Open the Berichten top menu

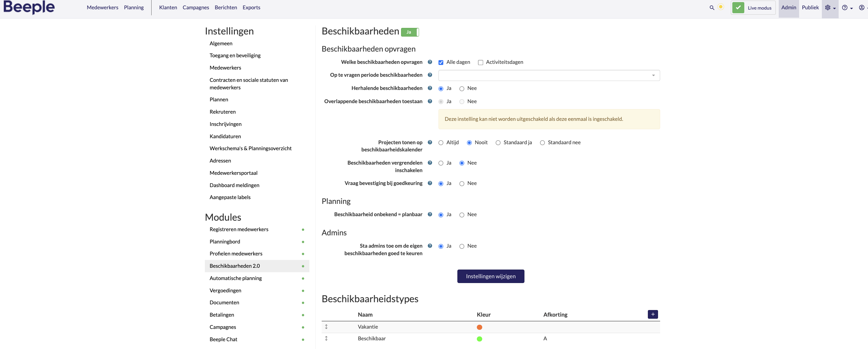pyautogui.click(x=226, y=7)
